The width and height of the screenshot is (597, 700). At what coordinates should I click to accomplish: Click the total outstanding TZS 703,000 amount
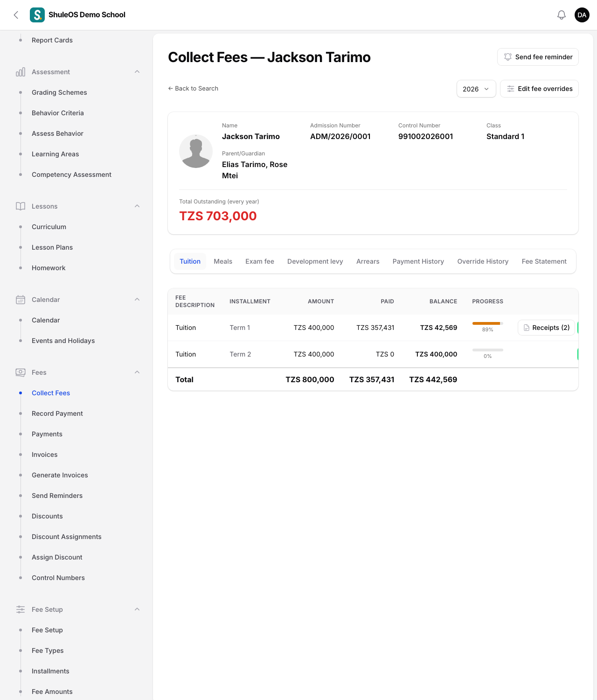[218, 216]
